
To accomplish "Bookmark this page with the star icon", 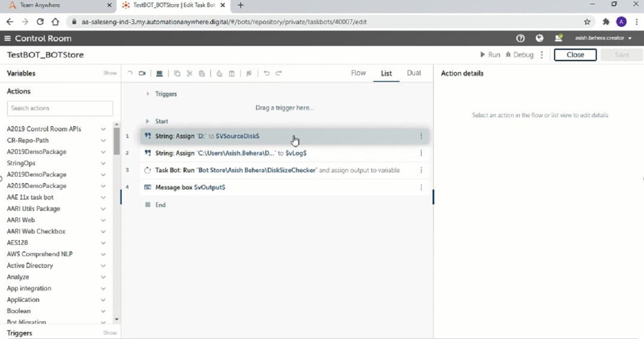I will coord(587,22).
